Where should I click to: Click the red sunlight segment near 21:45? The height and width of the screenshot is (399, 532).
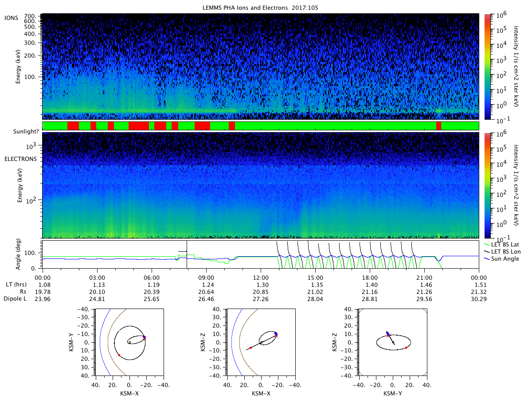[438, 126]
